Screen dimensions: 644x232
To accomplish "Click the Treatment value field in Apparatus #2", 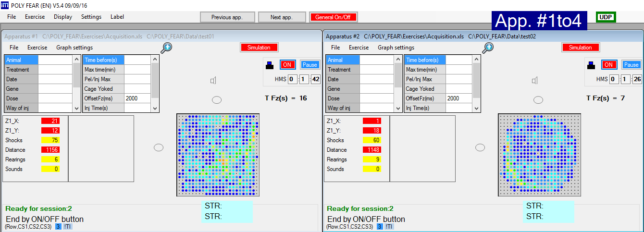I will tap(377, 70).
